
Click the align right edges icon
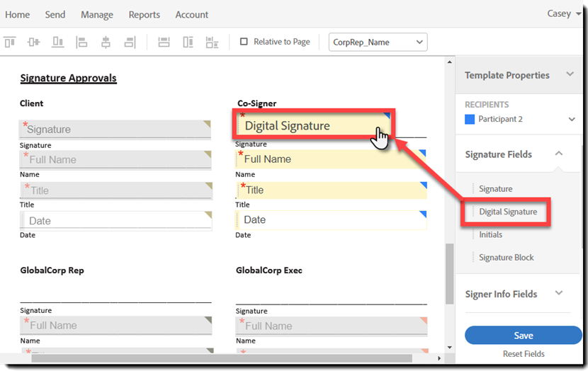[129, 42]
